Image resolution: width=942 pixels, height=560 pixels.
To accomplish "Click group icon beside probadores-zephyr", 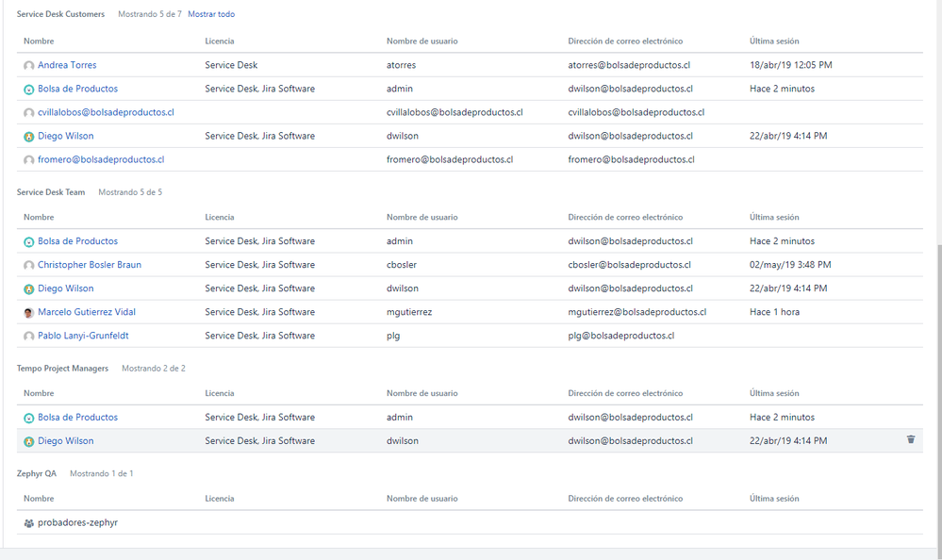I will (x=29, y=523).
